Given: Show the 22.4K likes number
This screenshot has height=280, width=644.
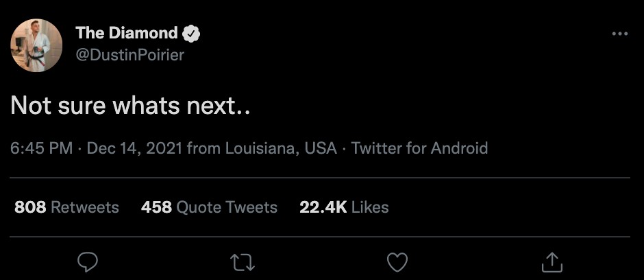Looking at the screenshot, I should [323, 207].
